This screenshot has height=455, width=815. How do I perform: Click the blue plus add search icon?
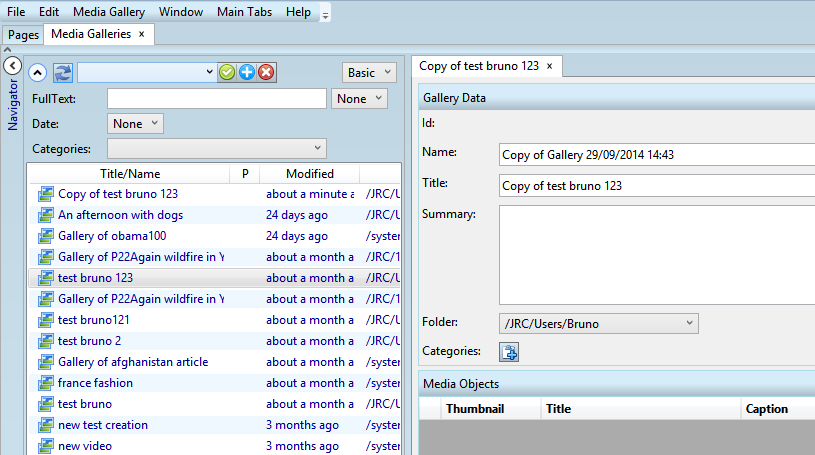click(x=247, y=72)
